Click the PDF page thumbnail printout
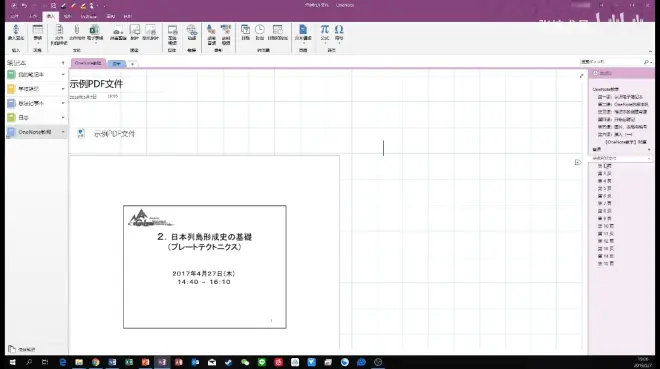 tap(205, 267)
